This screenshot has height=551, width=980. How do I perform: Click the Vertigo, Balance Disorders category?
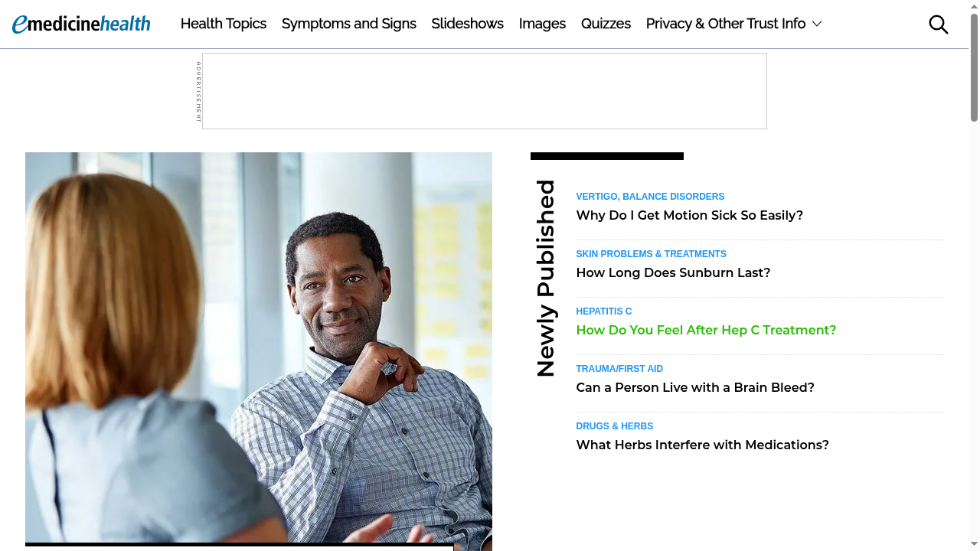click(x=650, y=197)
